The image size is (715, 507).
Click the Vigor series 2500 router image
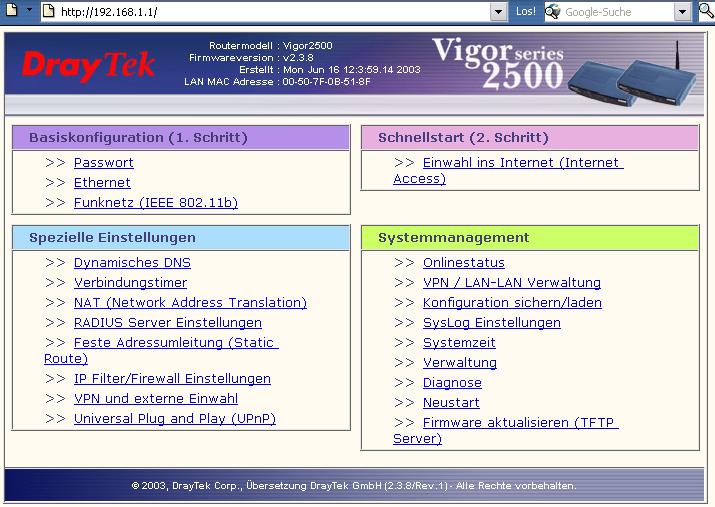coord(632,76)
